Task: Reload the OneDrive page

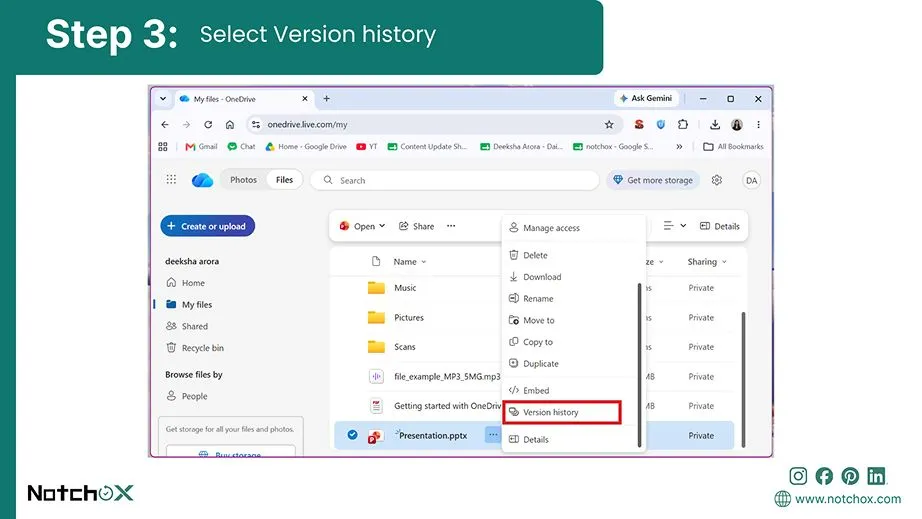Action: click(x=208, y=125)
